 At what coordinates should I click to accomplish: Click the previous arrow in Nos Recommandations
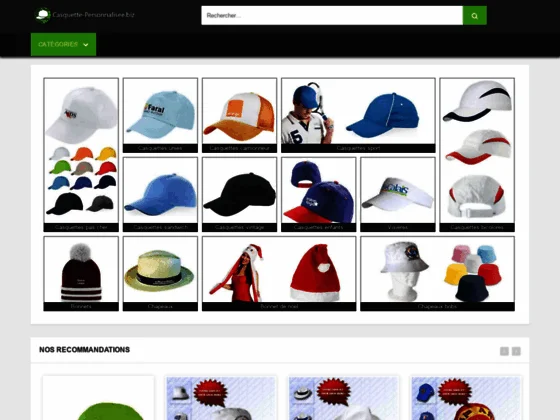504,351
